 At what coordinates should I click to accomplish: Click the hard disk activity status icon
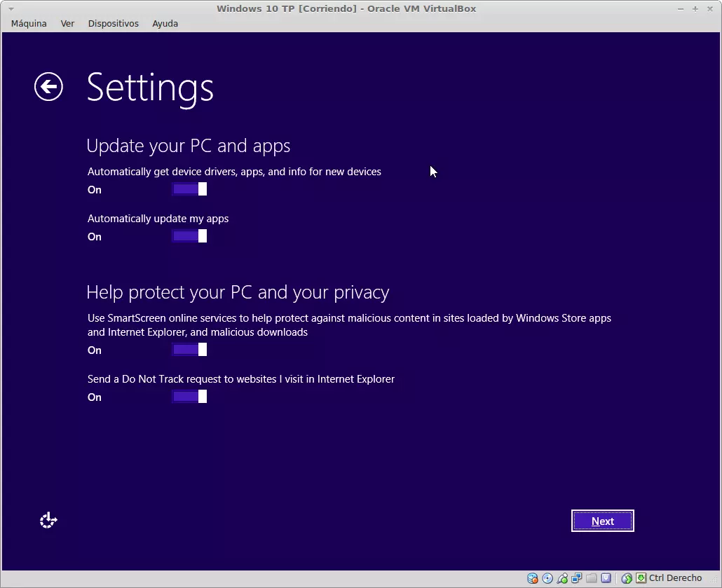point(533,578)
